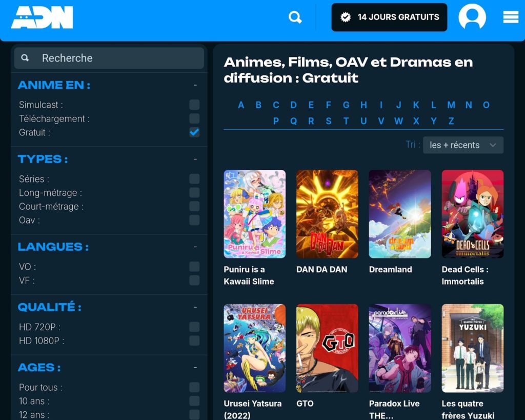Uncheck the Gratuit filter checkbox

194,132
